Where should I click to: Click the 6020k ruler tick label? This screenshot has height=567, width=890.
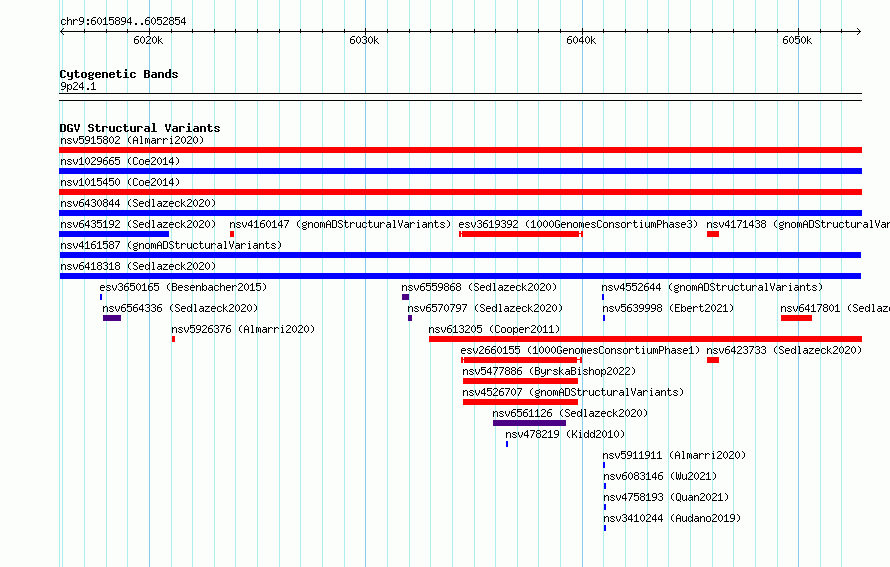[x=148, y=40]
